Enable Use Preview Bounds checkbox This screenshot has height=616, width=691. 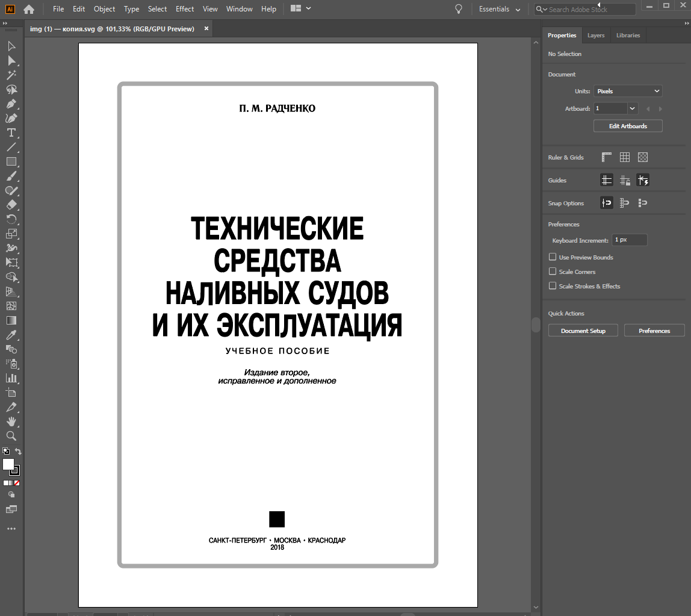(553, 257)
